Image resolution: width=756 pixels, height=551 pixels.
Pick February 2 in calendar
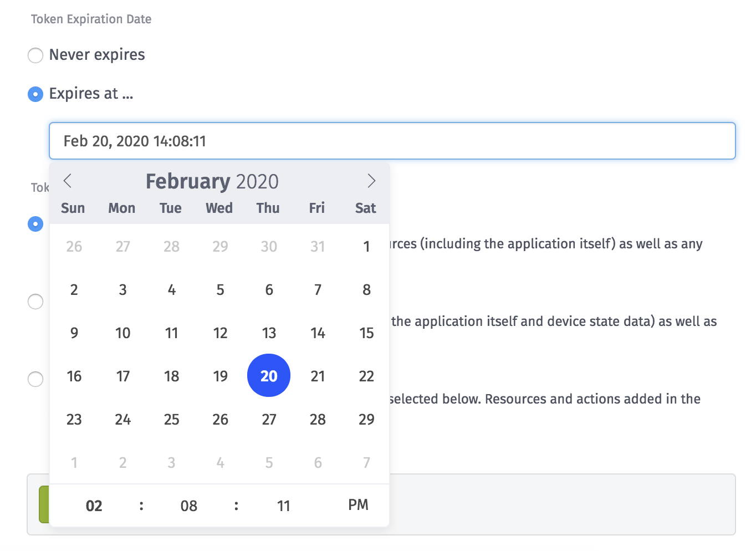(x=74, y=289)
